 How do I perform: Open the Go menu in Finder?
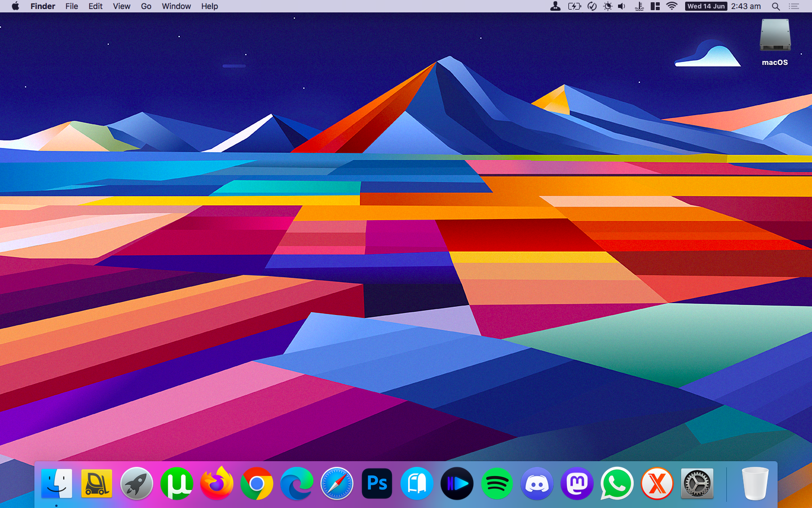click(x=145, y=6)
